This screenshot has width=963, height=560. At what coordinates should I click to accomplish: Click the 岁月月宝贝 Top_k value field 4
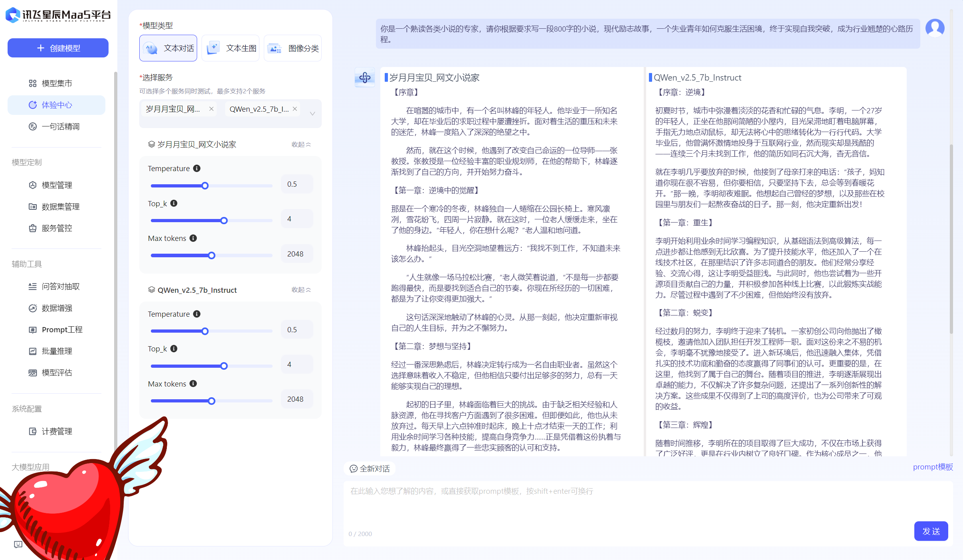pyautogui.click(x=297, y=219)
